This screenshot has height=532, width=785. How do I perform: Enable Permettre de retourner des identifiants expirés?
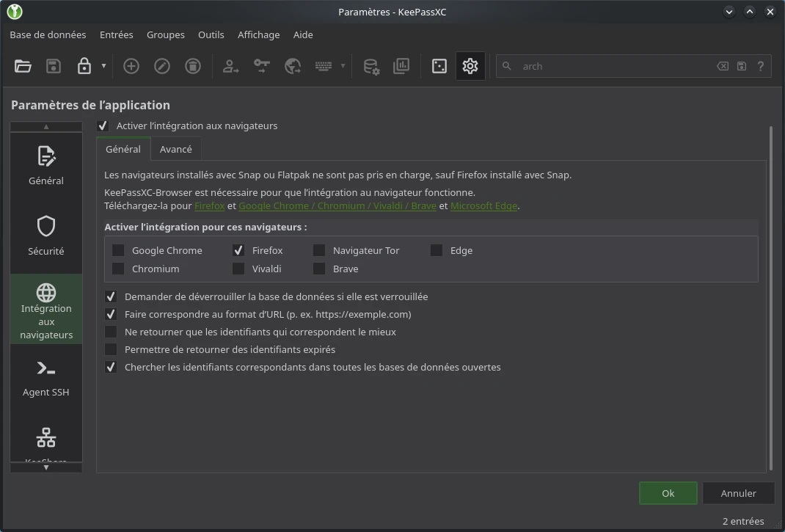pyautogui.click(x=111, y=349)
